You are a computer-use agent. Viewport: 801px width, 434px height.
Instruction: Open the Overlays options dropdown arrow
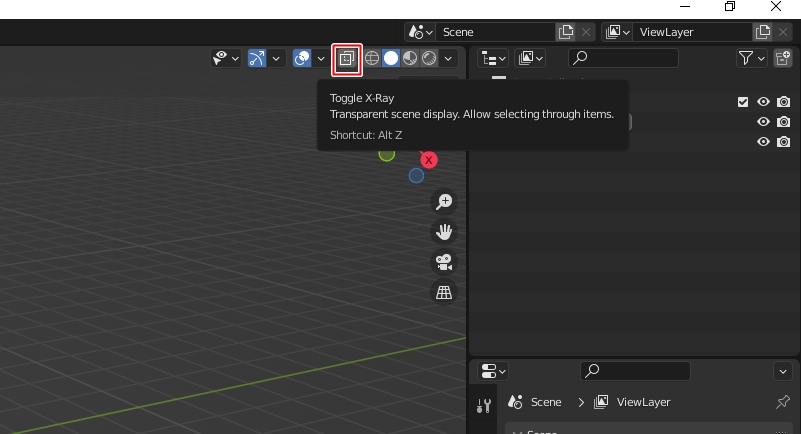(321, 58)
